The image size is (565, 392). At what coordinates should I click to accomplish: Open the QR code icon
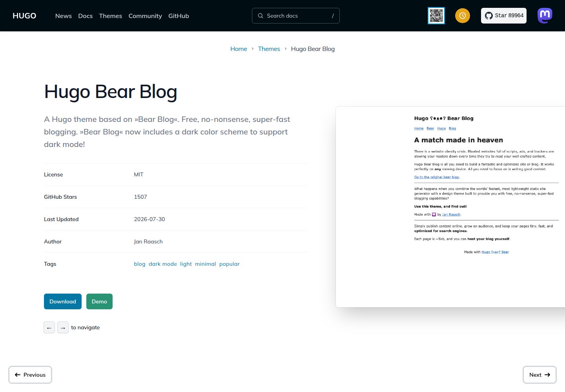click(436, 16)
